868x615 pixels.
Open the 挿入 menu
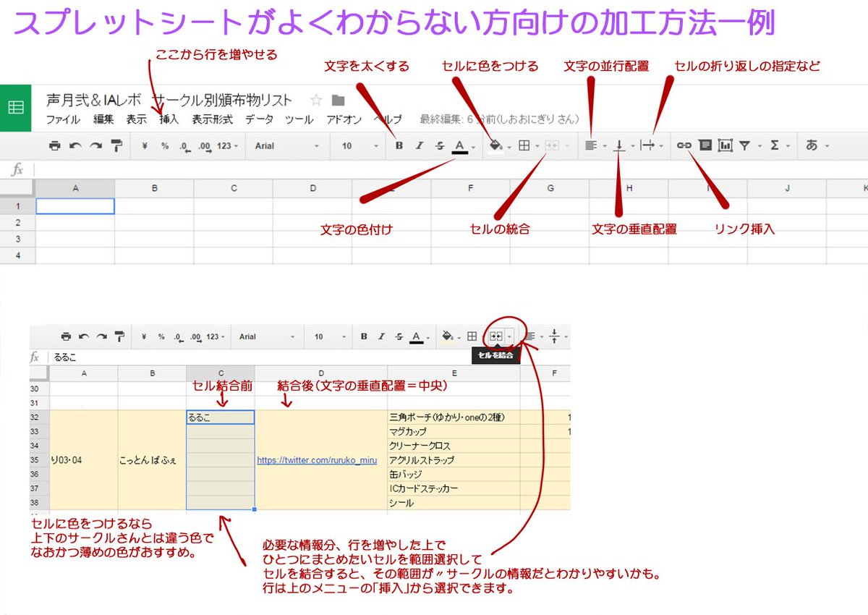tap(169, 119)
